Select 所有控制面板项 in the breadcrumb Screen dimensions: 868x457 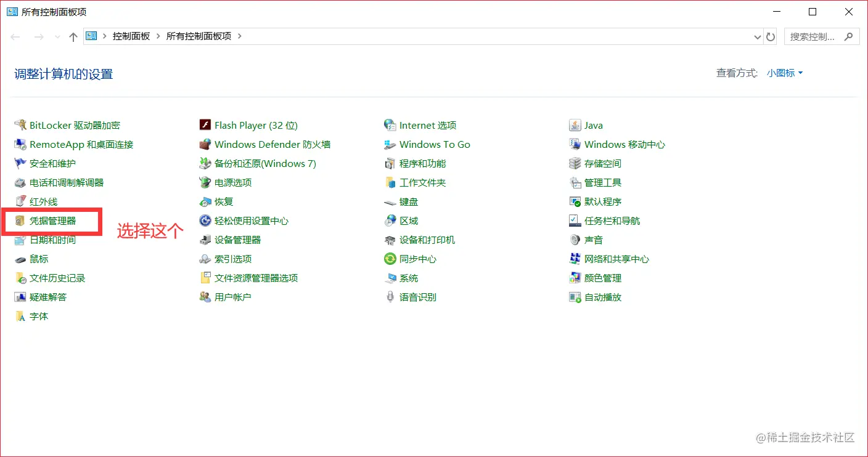(199, 36)
